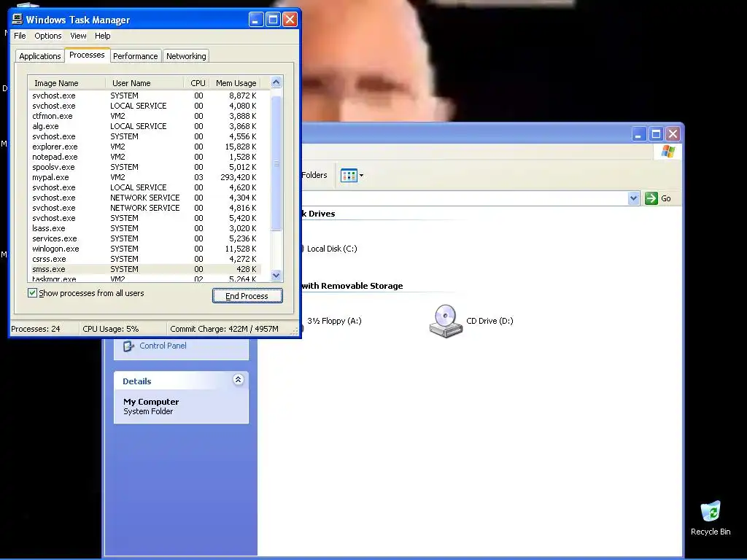The width and height of the screenshot is (747, 560).
Task: Maximize the My Computer window
Action: point(656,134)
